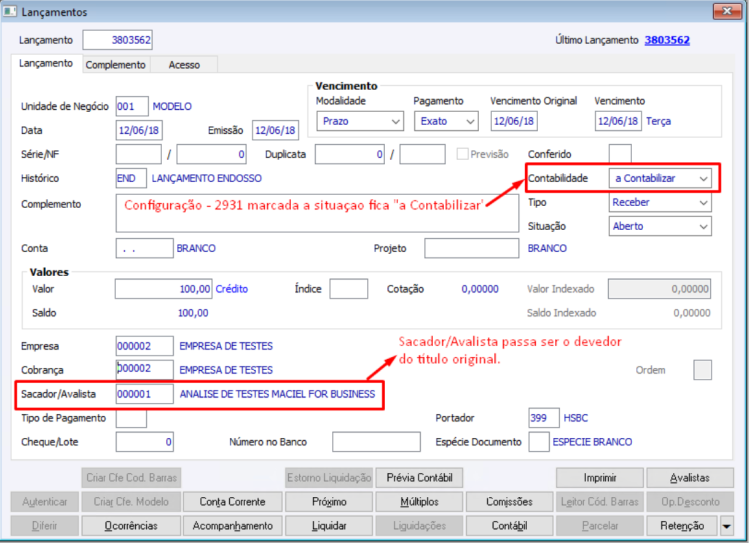Image resolution: width=750 pixels, height=543 pixels.
Task: Click the Prévia Contábil button
Action: [419, 477]
